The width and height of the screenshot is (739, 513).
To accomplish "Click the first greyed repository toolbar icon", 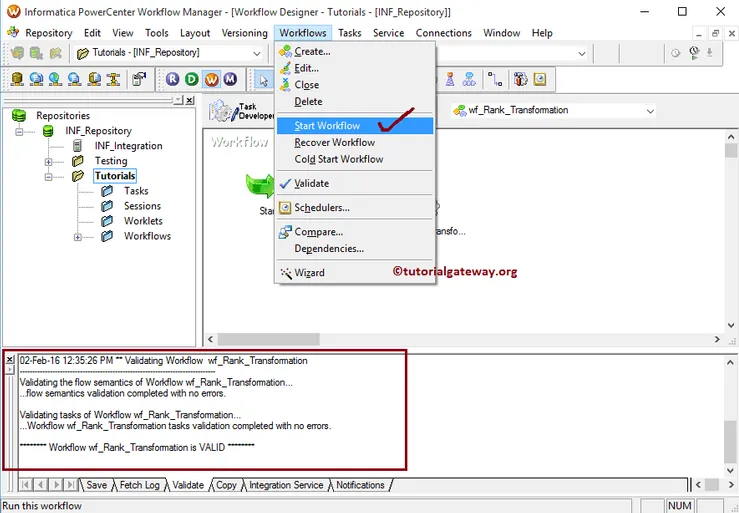I will pyautogui.click(x=17, y=53).
